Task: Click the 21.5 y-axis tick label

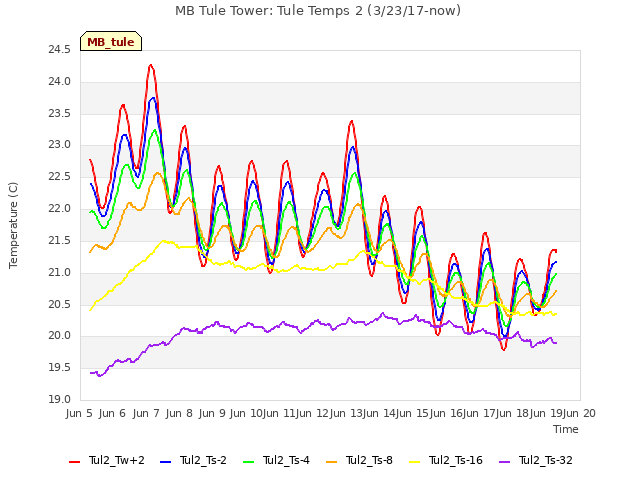Action: tap(59, 241)
